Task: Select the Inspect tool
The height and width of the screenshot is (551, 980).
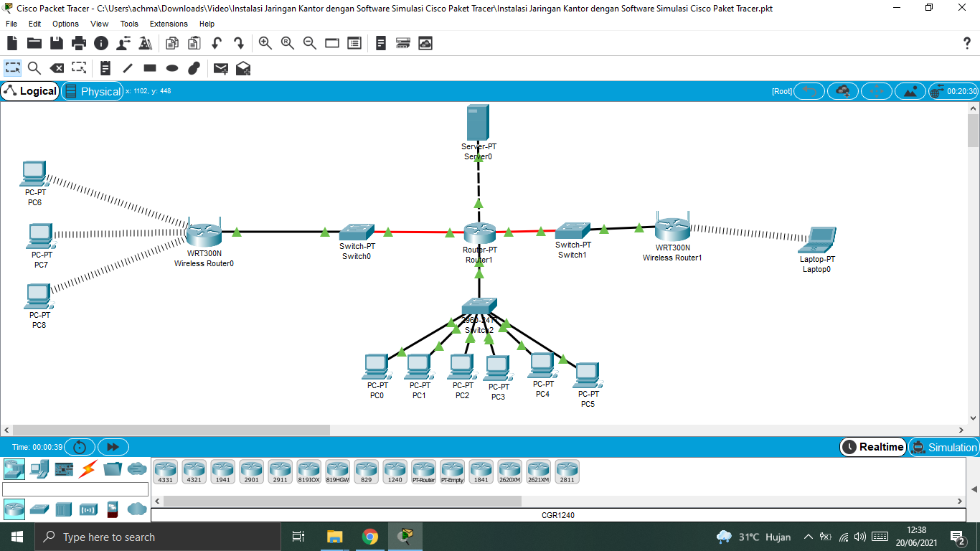Action: [x=34, y=68]
